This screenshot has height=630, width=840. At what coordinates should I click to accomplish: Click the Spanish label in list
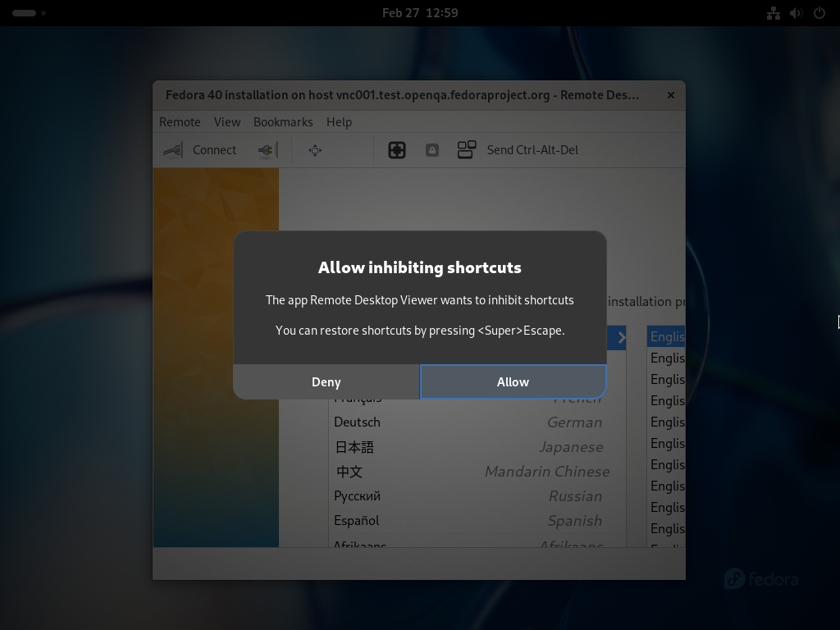(575, 521)
